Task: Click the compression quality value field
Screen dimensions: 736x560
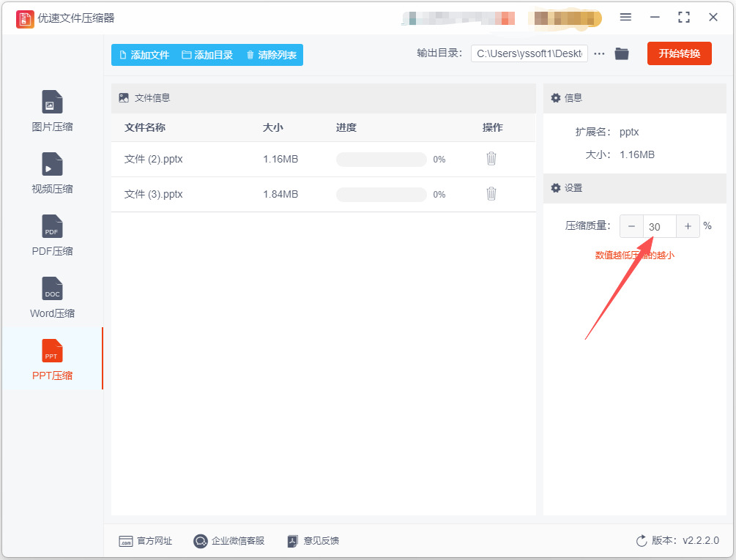Action: pos(660,226)
